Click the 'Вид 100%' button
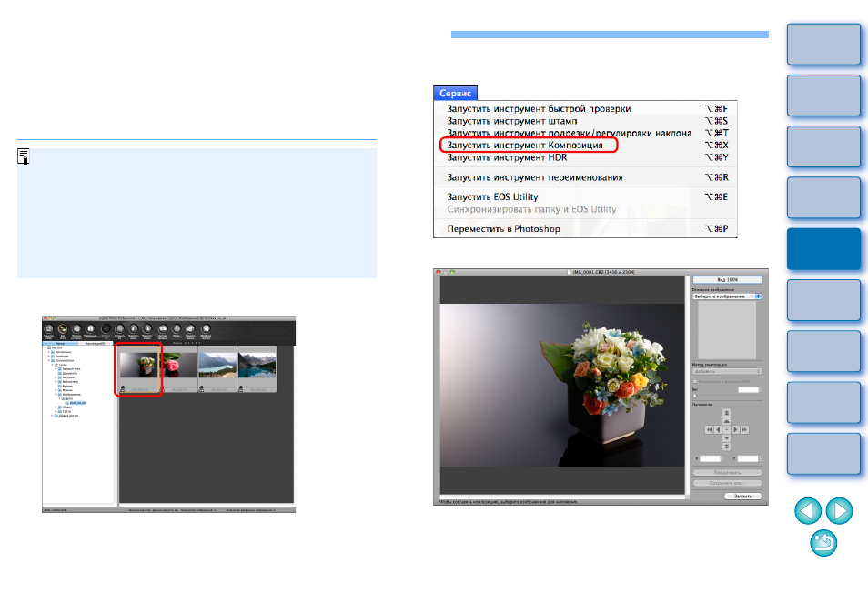This screenshot has width=868, height=613. pos(727,280)
